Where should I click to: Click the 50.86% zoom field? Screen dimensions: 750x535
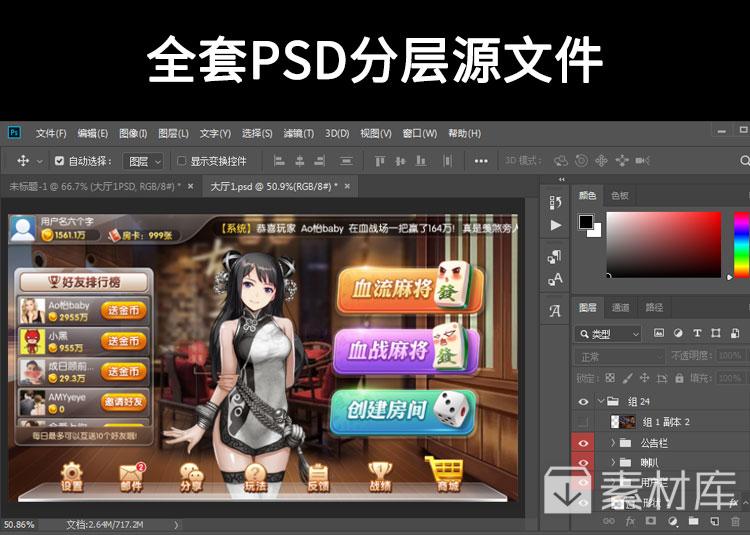click(x=19, y=524)
